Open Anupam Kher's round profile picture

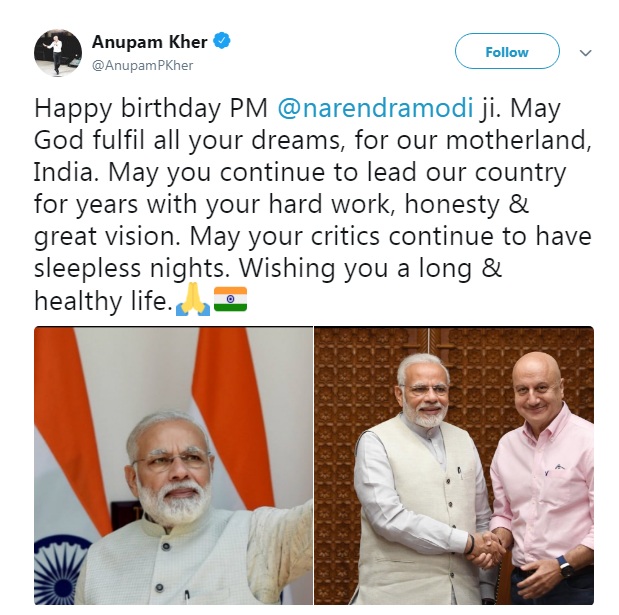point(58,52)
